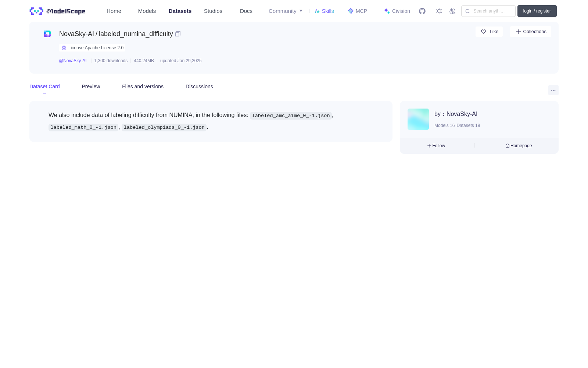This screenshot has width=588, height=368.
Task: Add dataset to Collections
Action: click(x=531, y=32)
